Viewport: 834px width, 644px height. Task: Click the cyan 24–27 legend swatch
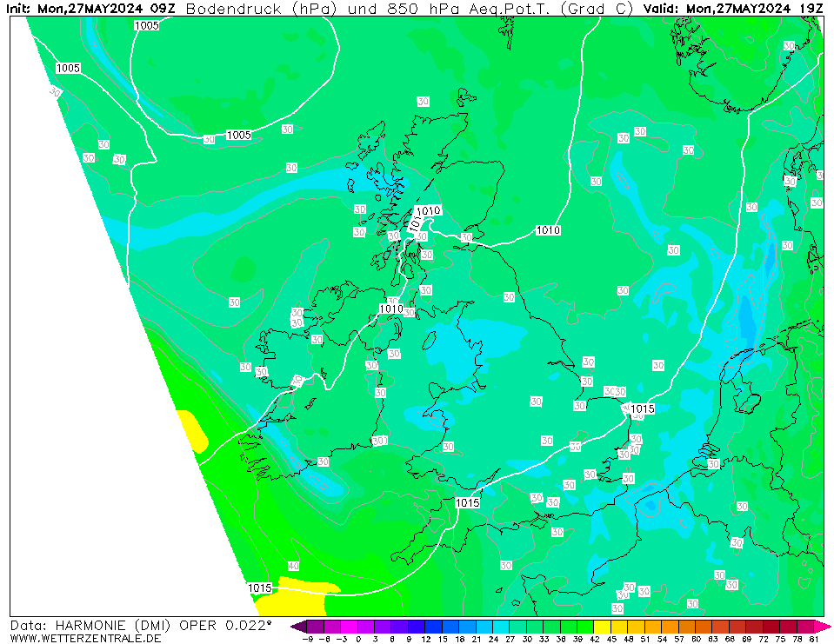(x=502, y=626)
